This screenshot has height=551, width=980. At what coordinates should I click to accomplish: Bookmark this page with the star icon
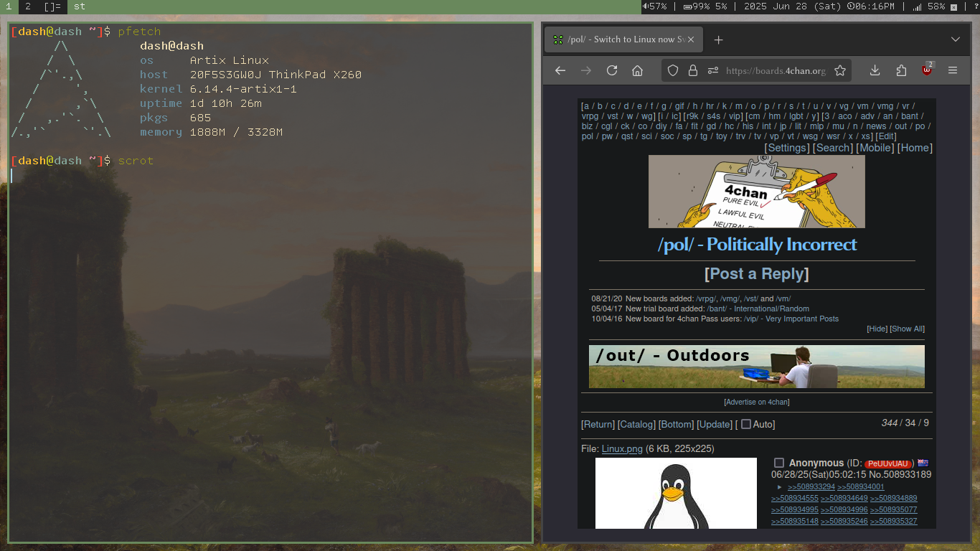pos(840,70)
